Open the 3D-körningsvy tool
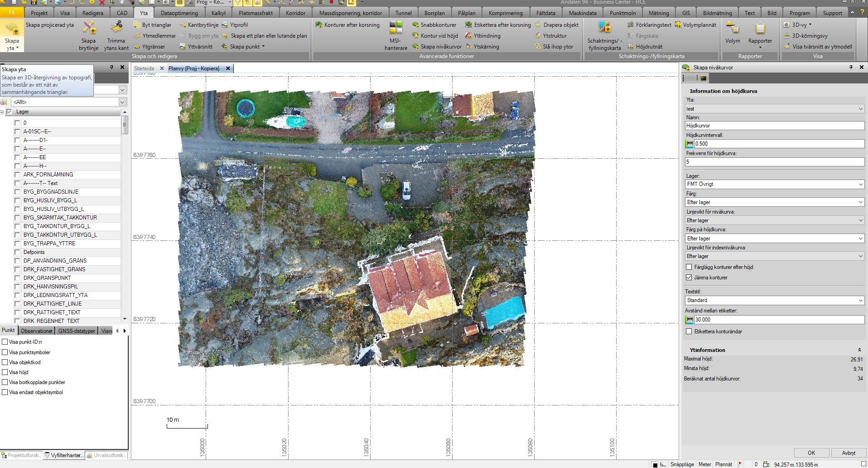This screenshot has height=468, width=868. point(810,36)
